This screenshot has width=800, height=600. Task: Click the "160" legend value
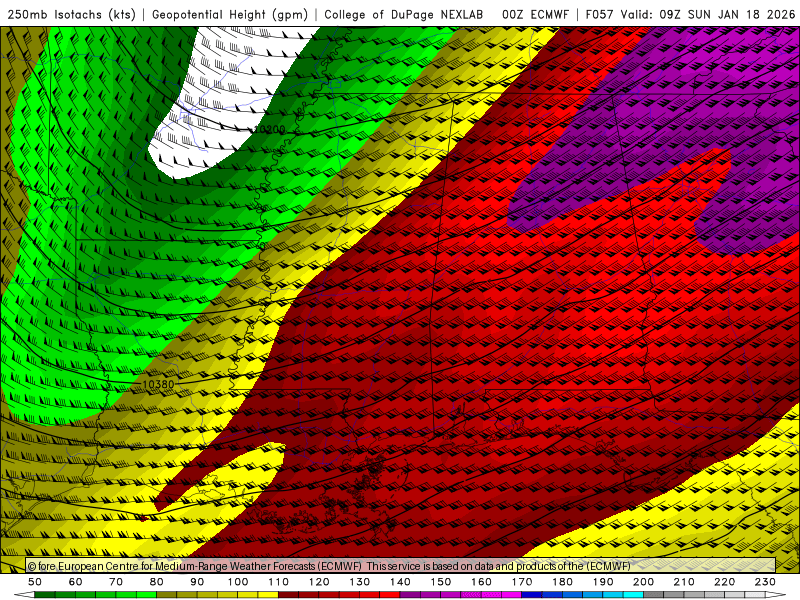pos(482,582)
